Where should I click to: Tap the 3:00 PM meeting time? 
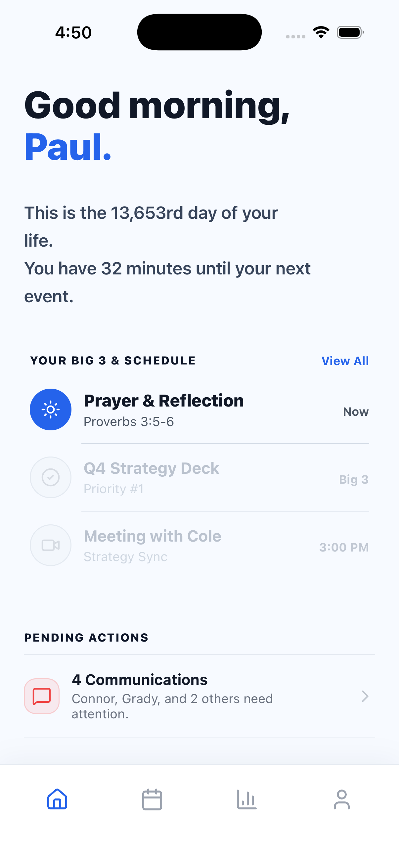pyautogui.click(x=344, y=547)
